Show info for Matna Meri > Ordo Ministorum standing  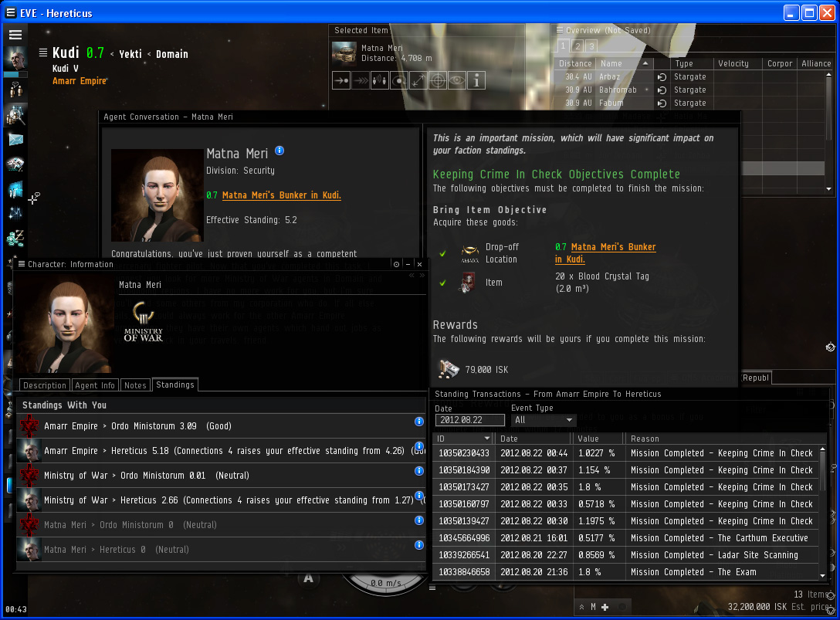click(419, 520)
